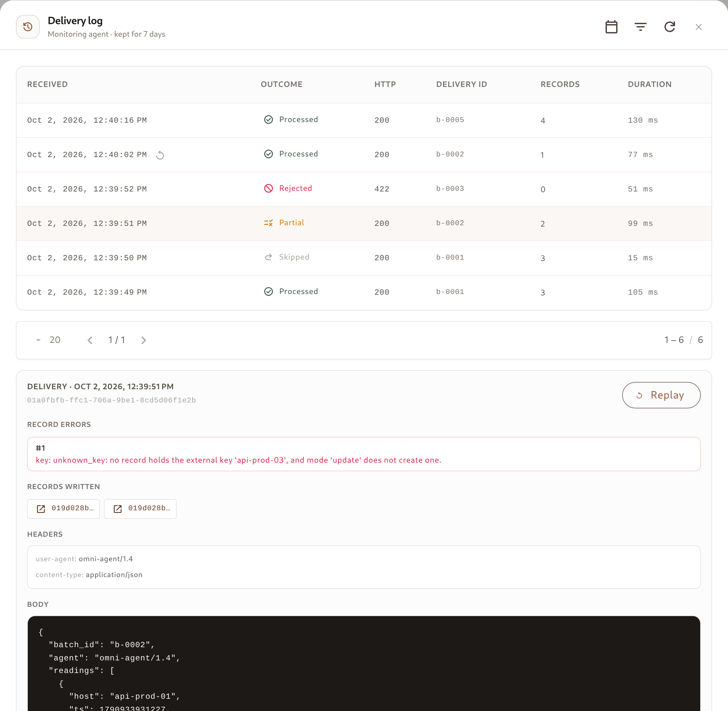Image resolution: width=728 pixels, height=711 pixels.
Task: Open the second written record 019d028b
Action: pyautogui.click(x=140, y=509)
